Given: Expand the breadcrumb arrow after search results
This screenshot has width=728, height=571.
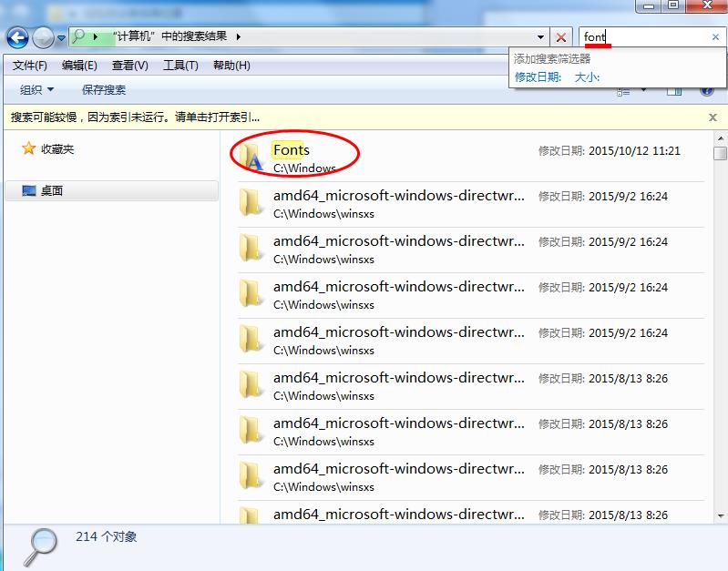Looking at the screenshot, I should point(238,36).
